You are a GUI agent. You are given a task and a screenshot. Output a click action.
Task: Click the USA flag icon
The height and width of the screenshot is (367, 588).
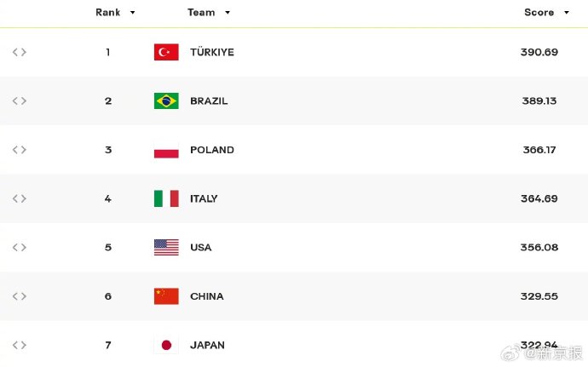(166, 248)
